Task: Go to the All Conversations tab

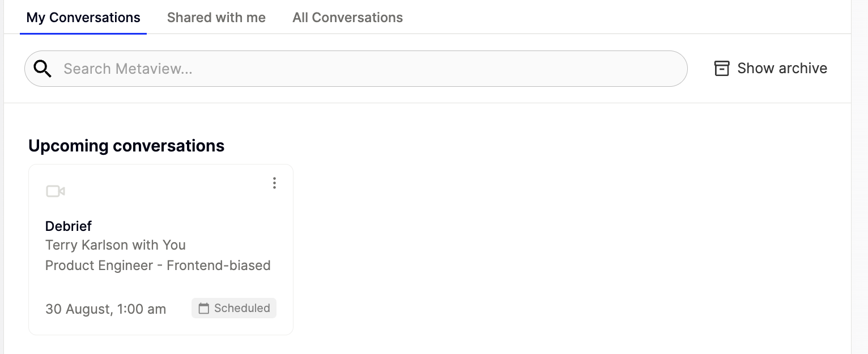Action: (x=347, y=18)
